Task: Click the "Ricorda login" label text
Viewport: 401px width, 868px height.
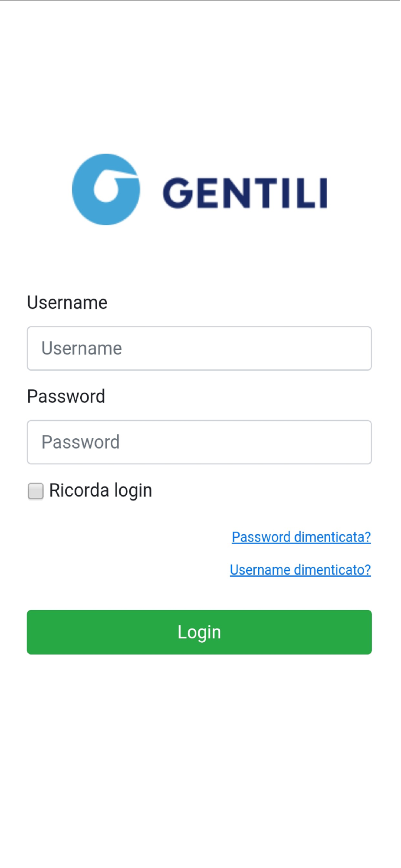Action: click(x=101, y=490)
